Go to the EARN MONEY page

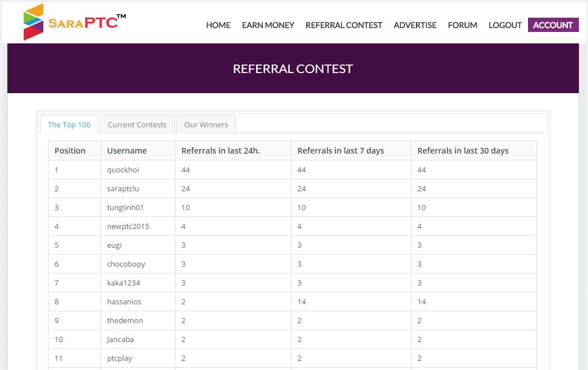click(x=268, y=25)
